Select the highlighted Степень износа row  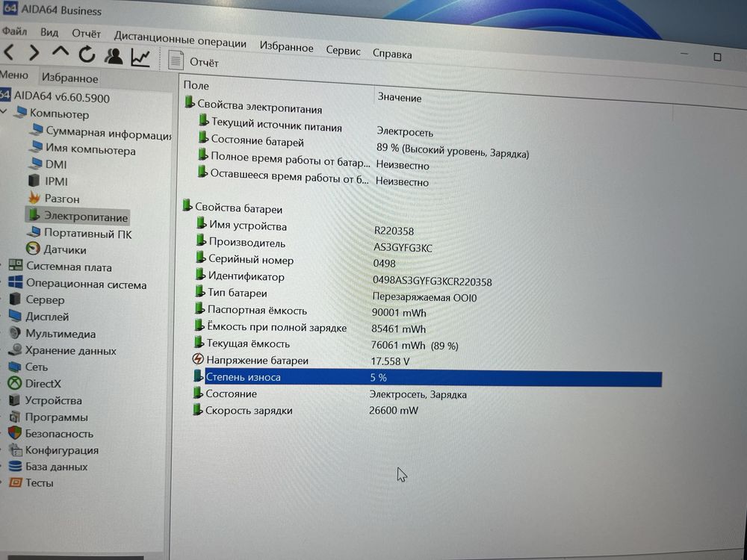[x=427, y=378]
